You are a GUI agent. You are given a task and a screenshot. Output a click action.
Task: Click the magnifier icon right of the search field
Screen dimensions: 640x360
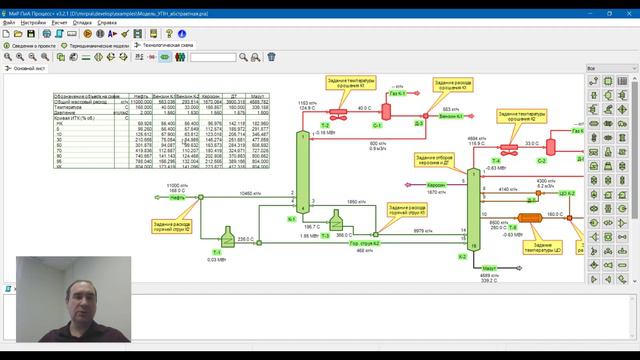coord(243,57)
